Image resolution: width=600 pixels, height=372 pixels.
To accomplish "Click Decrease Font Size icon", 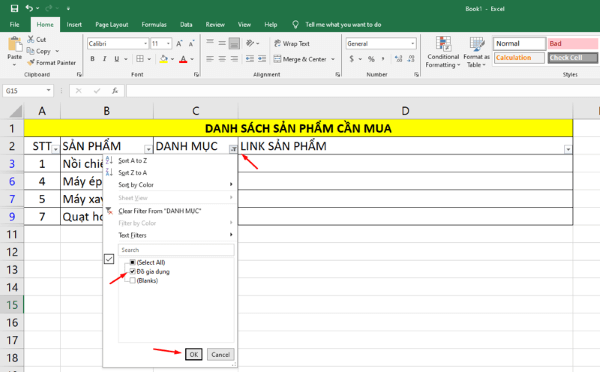I will 192,44.
